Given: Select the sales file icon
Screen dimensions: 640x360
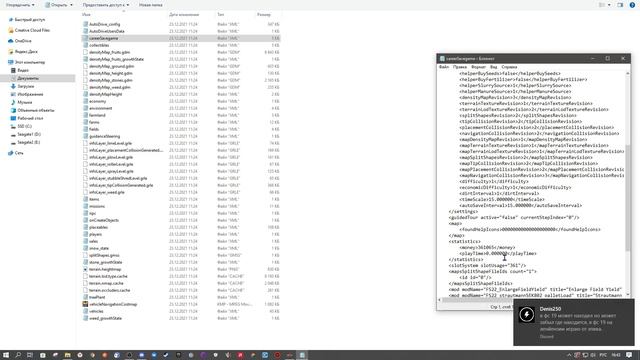Looking at the screenshot, I should click(x=85, y=241).
